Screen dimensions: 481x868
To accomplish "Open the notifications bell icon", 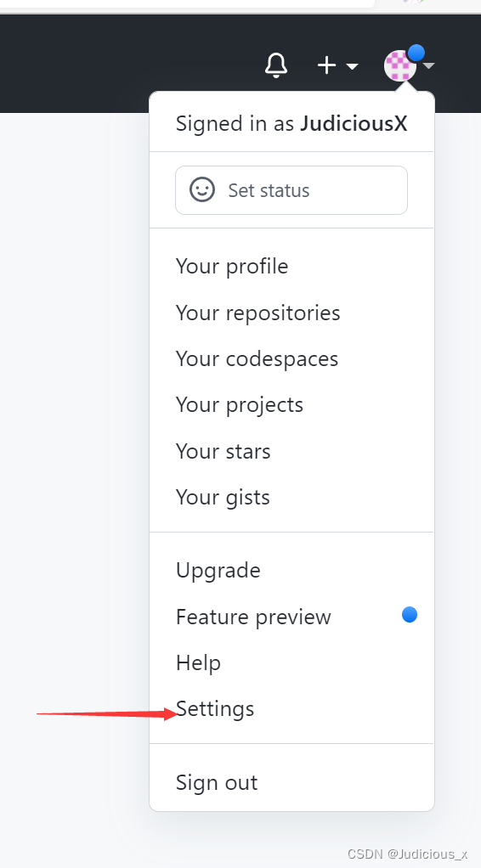I will 276,65.
